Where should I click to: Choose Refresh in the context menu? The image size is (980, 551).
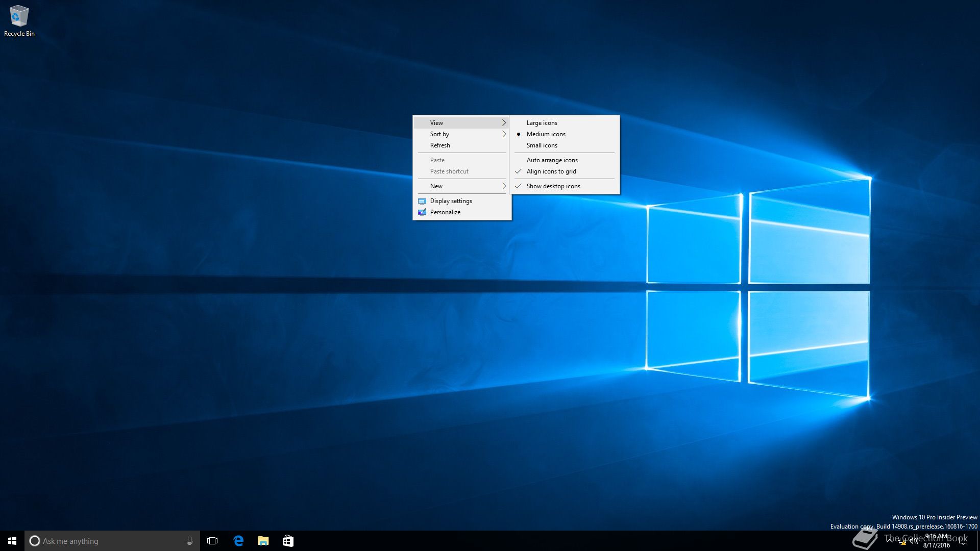462,145
